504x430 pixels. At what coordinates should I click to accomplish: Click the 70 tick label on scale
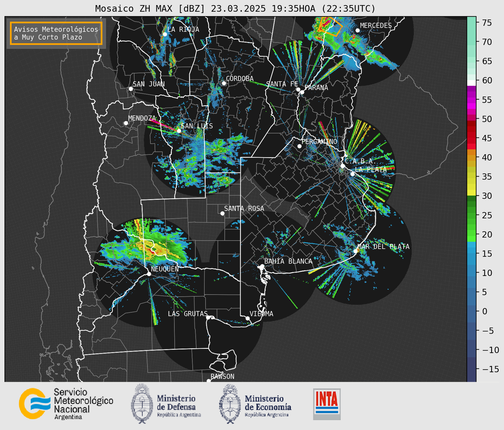point(487,42)
